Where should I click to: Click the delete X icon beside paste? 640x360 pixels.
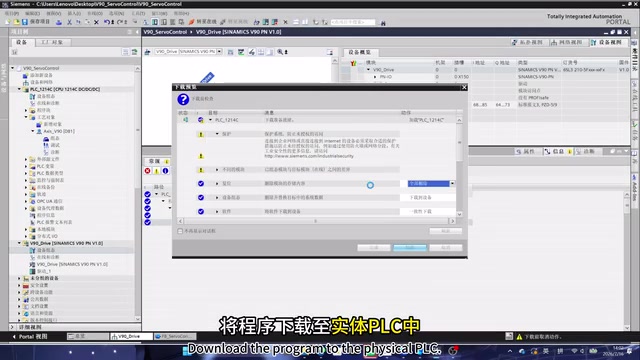click(x=97, y=22)
